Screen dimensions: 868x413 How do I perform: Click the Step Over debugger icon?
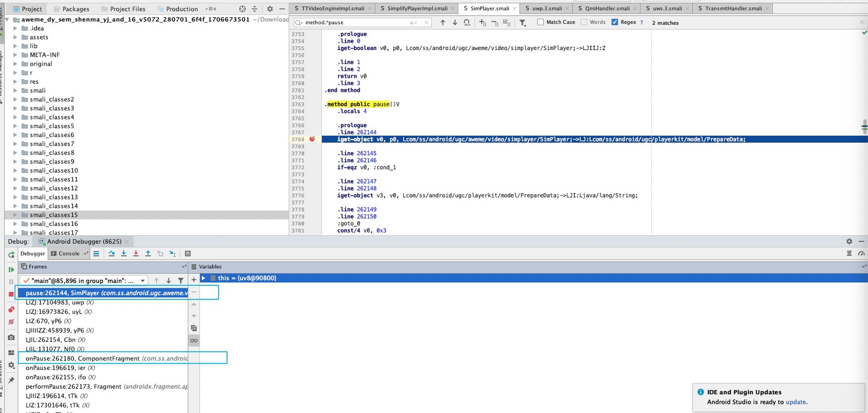pos(112,254)
